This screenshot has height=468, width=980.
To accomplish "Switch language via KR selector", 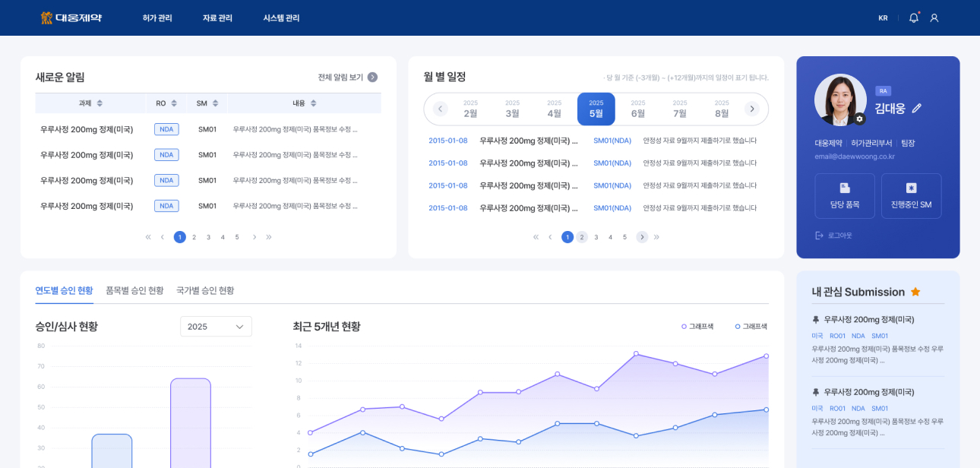I will [x=883, y=17].
